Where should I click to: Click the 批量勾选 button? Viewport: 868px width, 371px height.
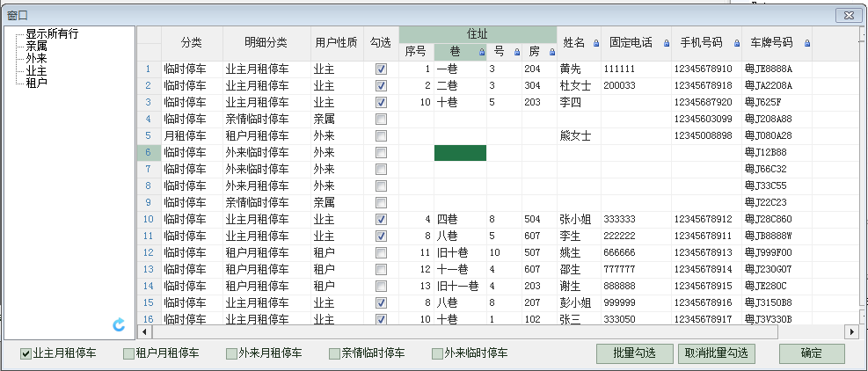634,353
